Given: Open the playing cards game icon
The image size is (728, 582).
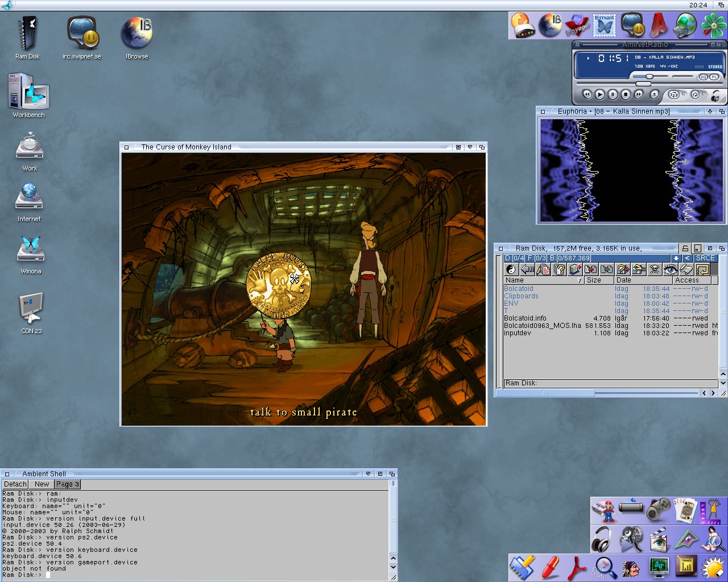Looking at the screenshot, I should click(x=686, y=510).
